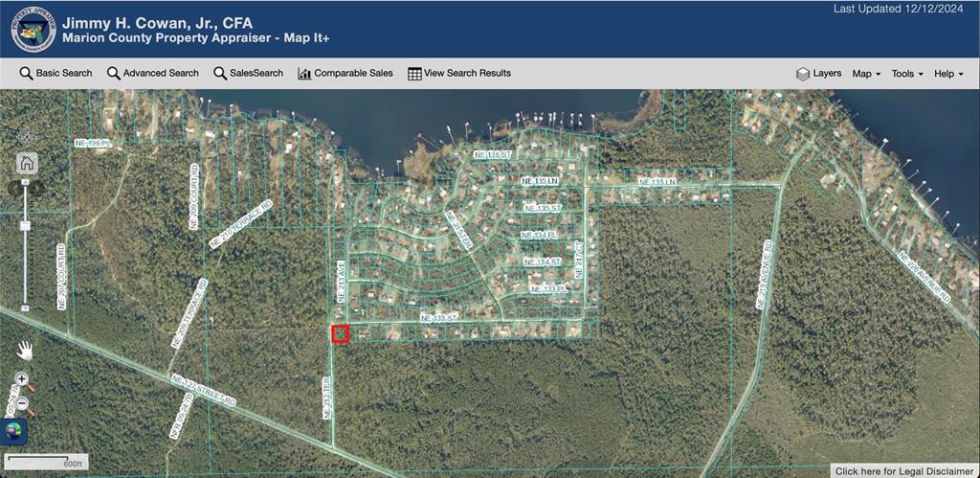Click the globe basemap icon
Viewport: 980px width, 478px height.
[14, 432]
